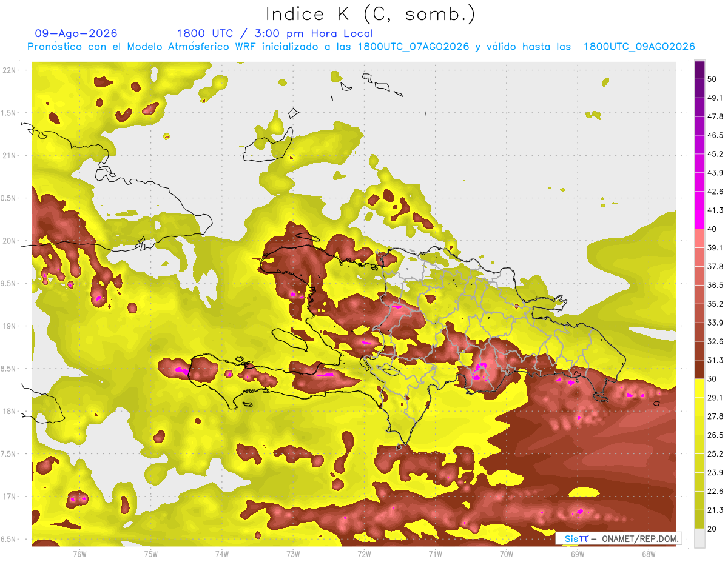Click the '31.3' value on the color scale
728x562 pixels.
(715, 360)
